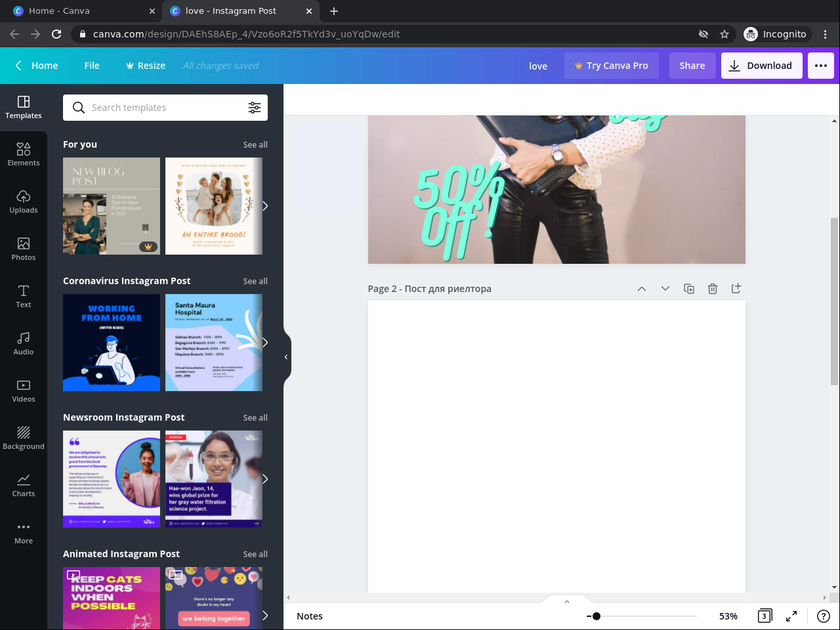
Task: Open the Elements sidebar panel
Action: point(24,154)
